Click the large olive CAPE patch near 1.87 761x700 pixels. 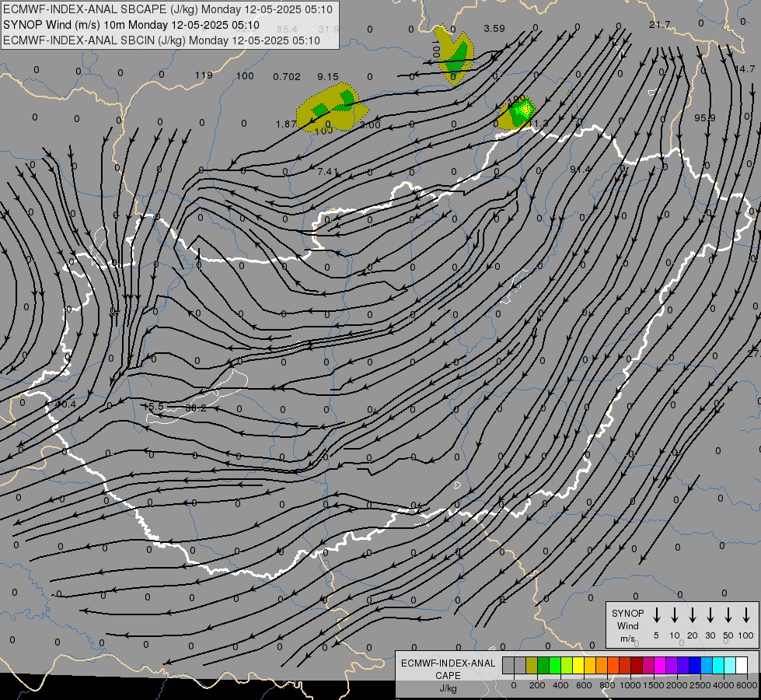click(x=332, y=107)
